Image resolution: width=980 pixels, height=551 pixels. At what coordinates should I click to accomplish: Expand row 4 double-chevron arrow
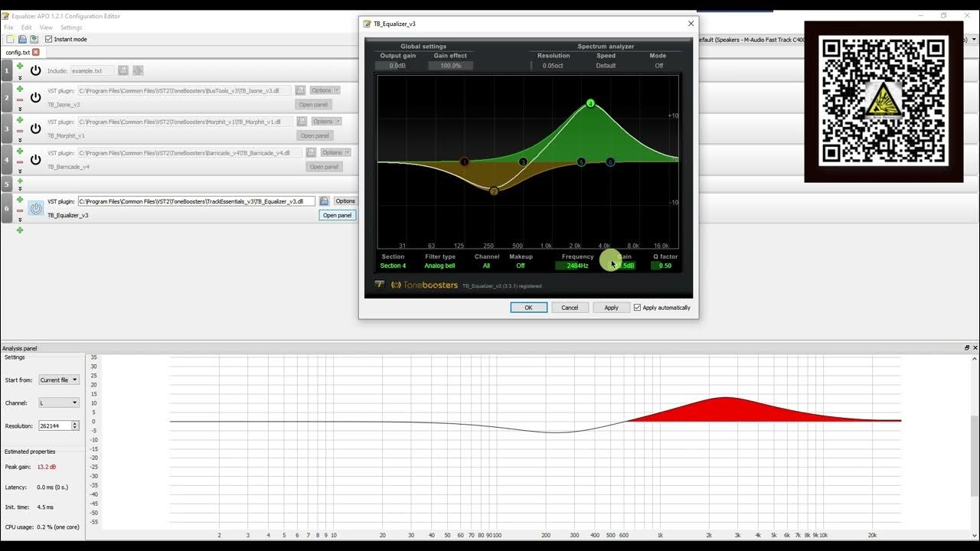[x=20, y=171]
